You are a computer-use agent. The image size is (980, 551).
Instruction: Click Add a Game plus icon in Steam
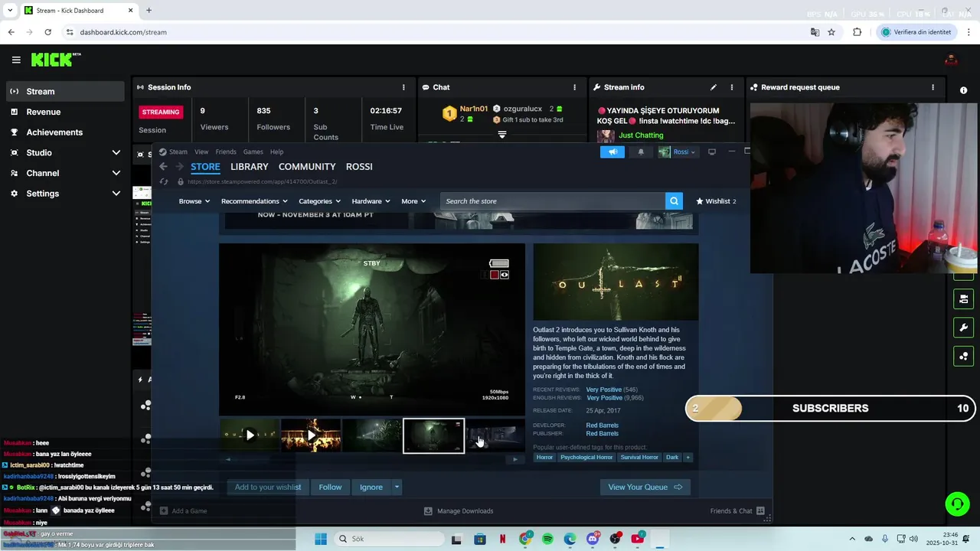coord(164,511)
